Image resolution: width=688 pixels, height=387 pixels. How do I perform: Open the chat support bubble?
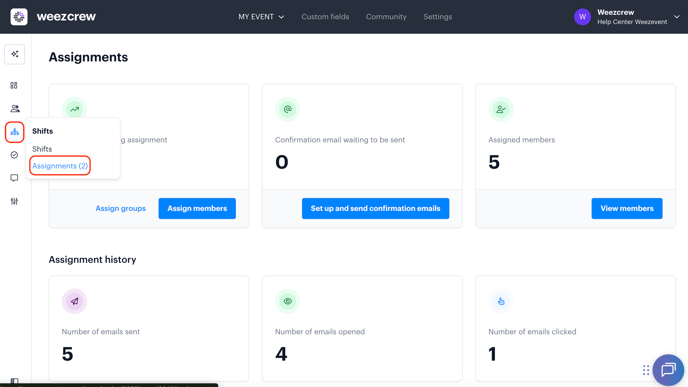coord(668,369)
